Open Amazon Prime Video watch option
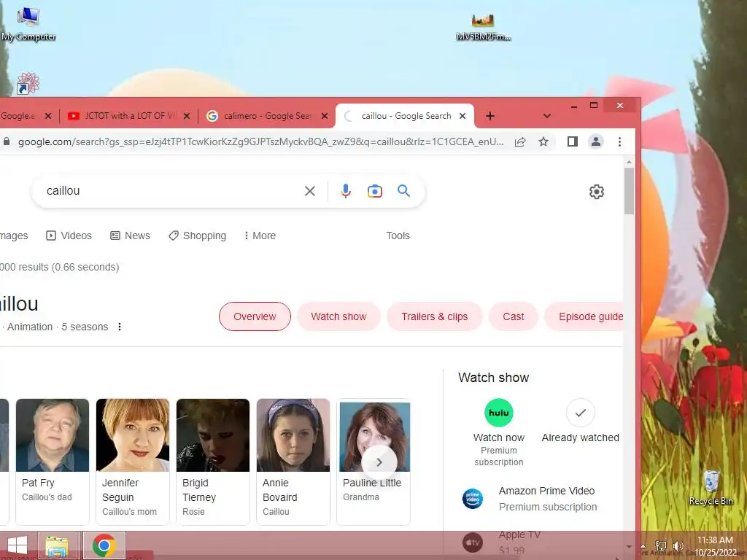747x560 pixels. coord(530,499)
